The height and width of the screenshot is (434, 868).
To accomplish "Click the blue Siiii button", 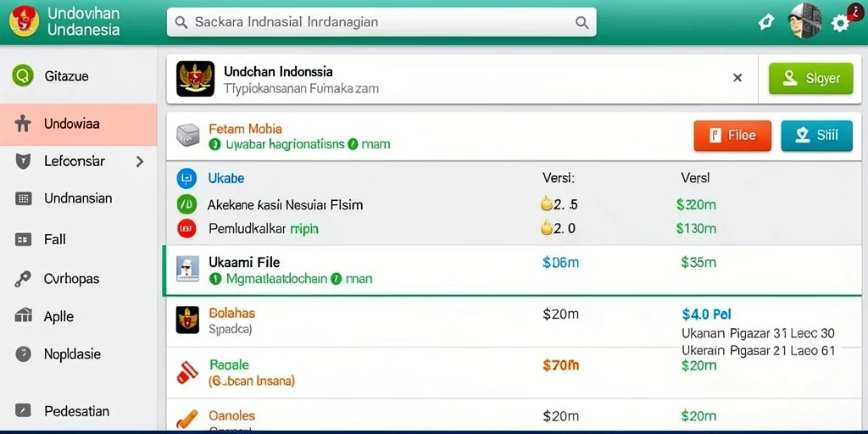I will (x=816, y=136).
